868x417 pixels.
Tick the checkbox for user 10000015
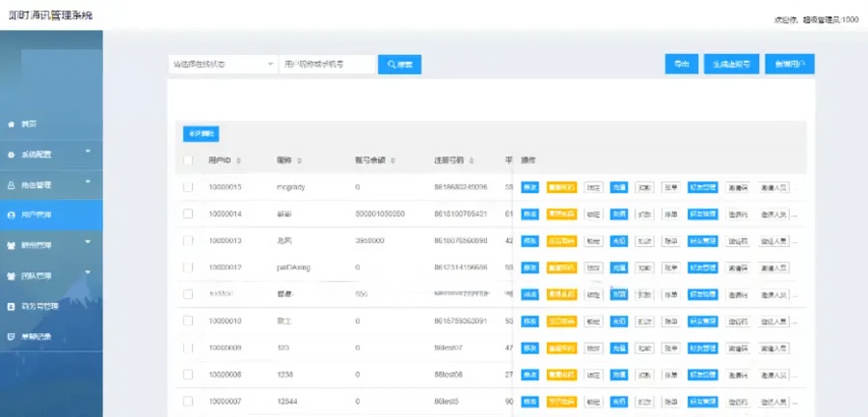(188, 186)
